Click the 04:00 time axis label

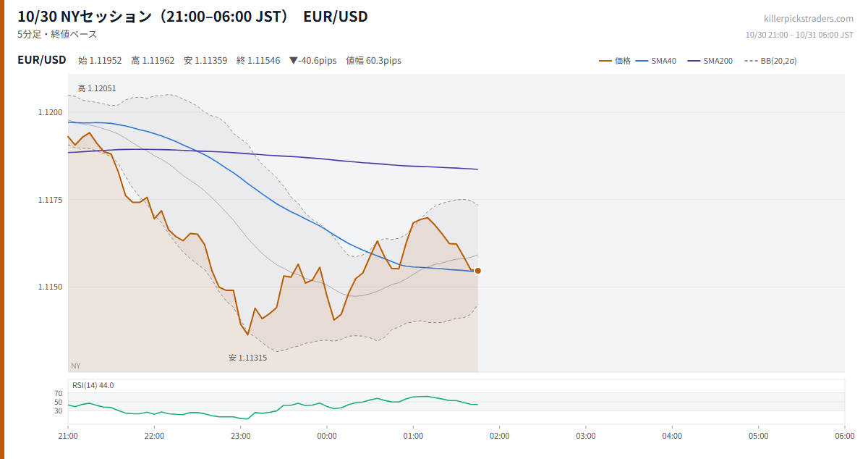click(x=672, y=436)
